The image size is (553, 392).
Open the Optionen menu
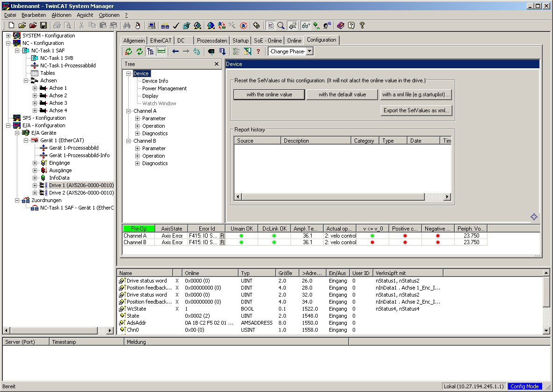(109, 15)
